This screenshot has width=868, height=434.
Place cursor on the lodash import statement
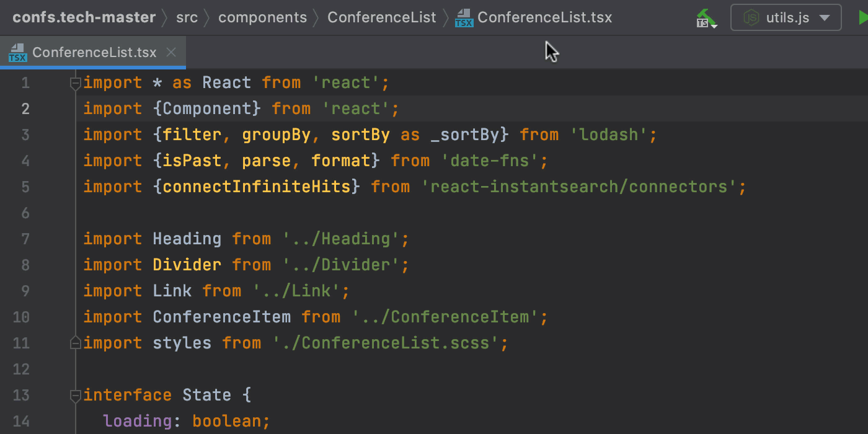(x=372, y=134)
